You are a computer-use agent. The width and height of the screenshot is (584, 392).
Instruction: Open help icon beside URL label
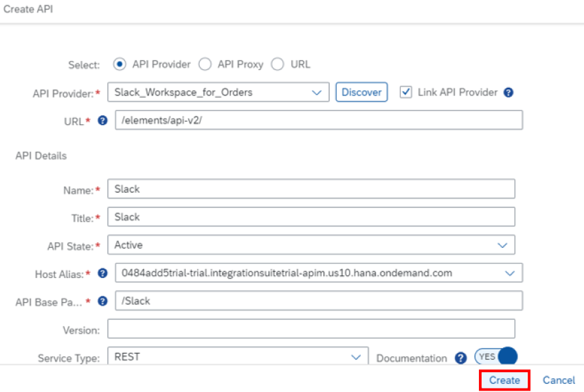point(102,120)
